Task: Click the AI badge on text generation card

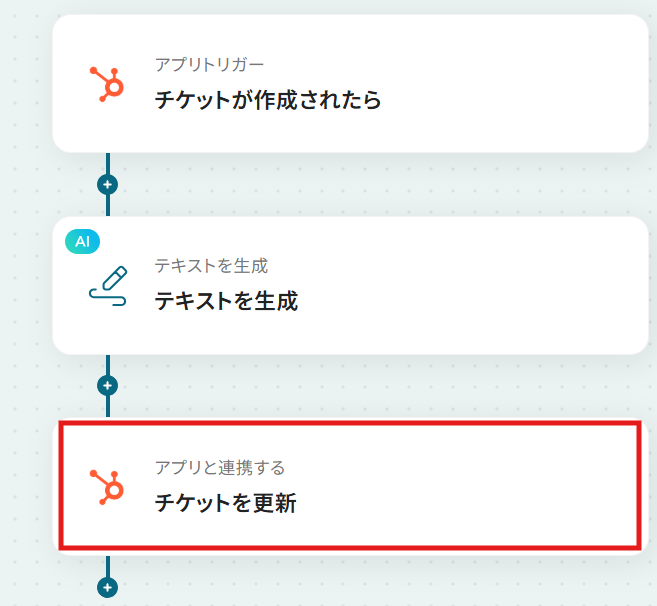Action: click(82, 241)
